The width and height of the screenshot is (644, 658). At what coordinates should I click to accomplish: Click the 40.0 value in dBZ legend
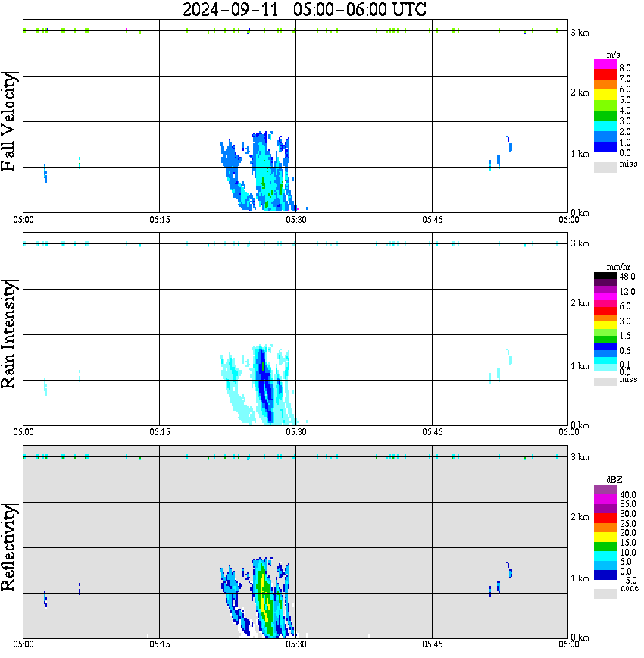click(627, 495)
